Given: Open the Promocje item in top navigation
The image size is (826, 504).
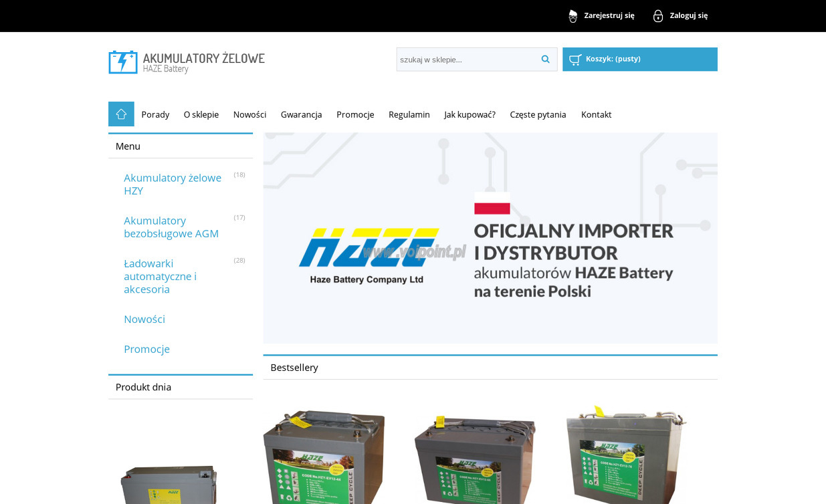Looking at the screenshot, I should click(355, 114).
